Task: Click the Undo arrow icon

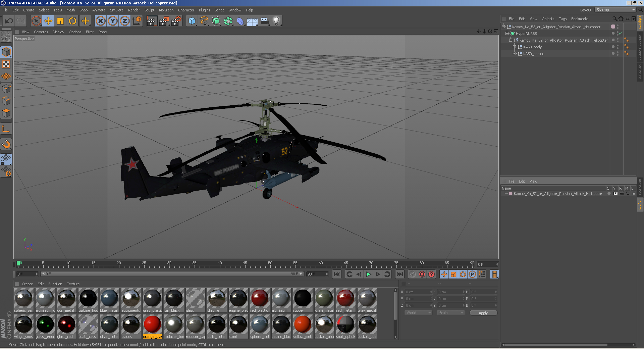Action: 9,21
